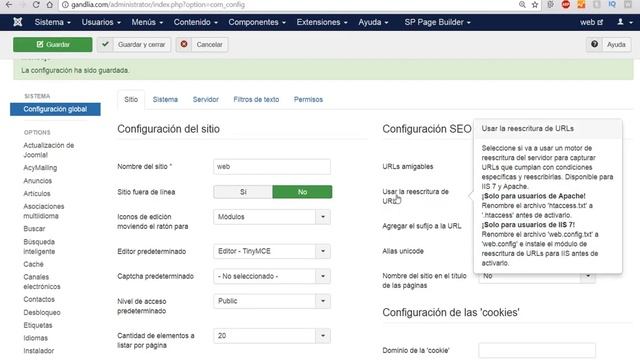The width and height of the screenshot is (640, 360).
Task: Open Sistema menu
Action: coord(53,22)
